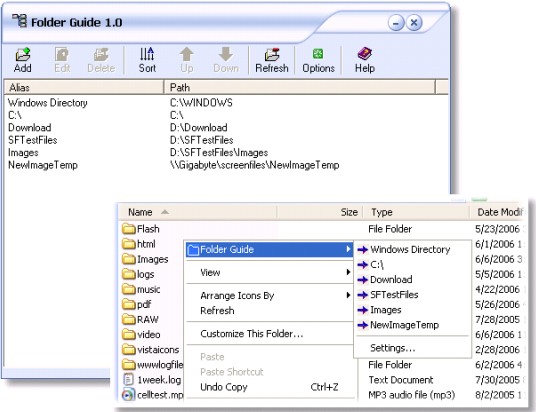
Task: Click the wwwlogfile folder icon
Action: point(129,364)
